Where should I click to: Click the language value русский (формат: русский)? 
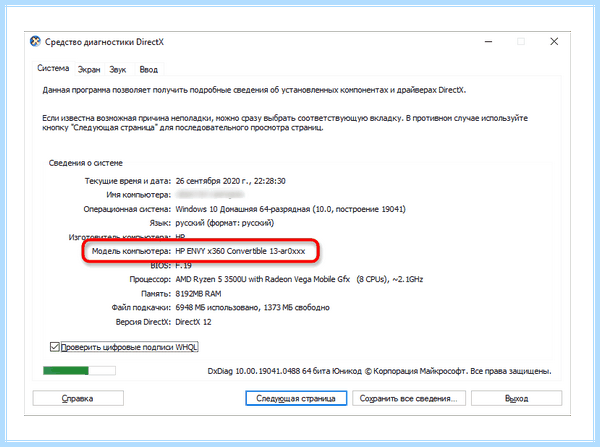tap(225, 223)
